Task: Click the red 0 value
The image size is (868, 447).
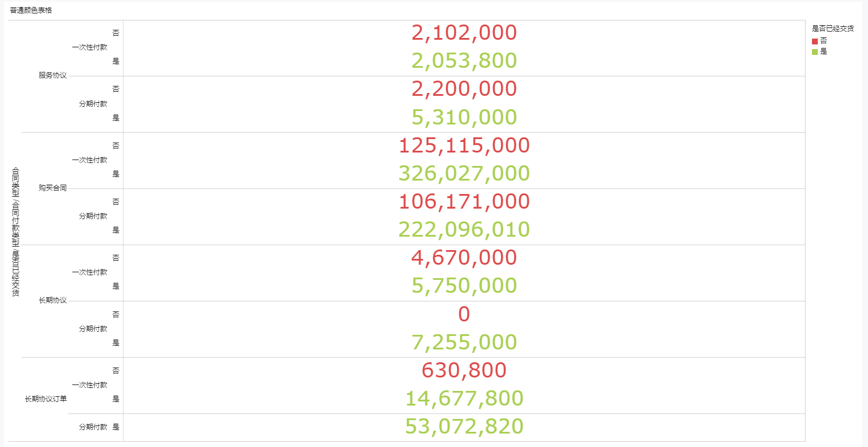Action: (464, 314)
